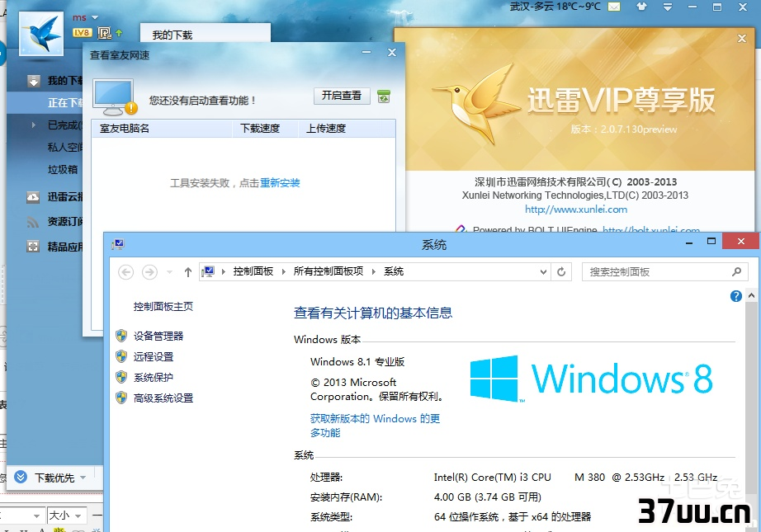Refresh the 系统 control panel page
This screenshot has width=761, height=532.
pyautogui.click(x=561, y=272)
